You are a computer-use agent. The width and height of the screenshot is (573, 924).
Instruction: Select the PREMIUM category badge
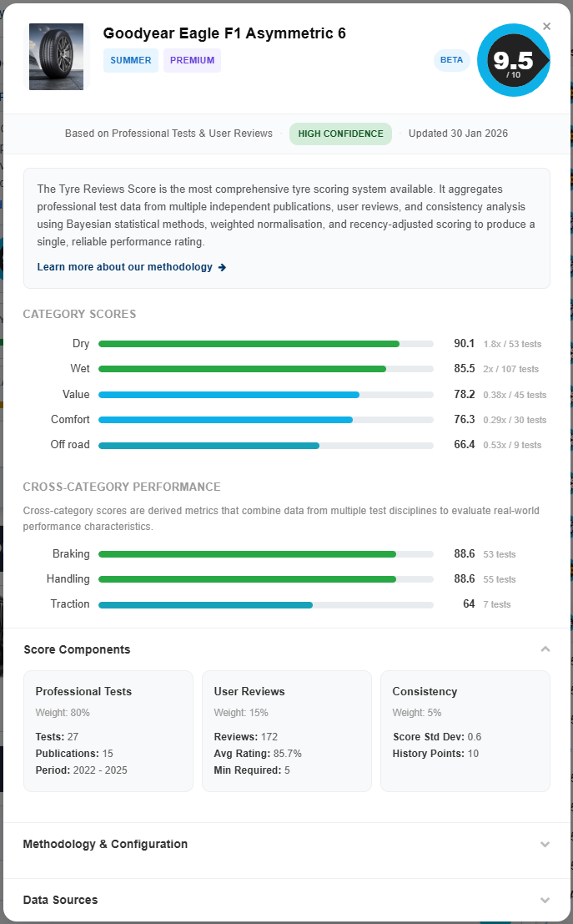[192, 60]
